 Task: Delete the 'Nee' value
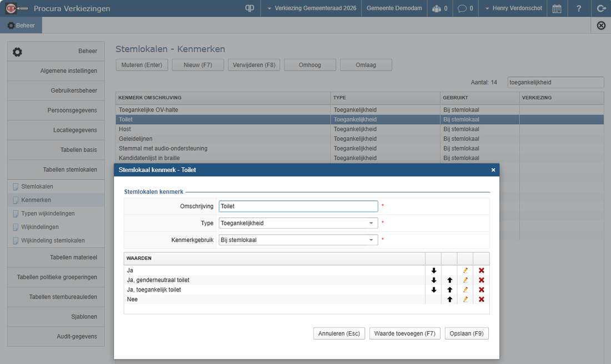coord(482,300)
